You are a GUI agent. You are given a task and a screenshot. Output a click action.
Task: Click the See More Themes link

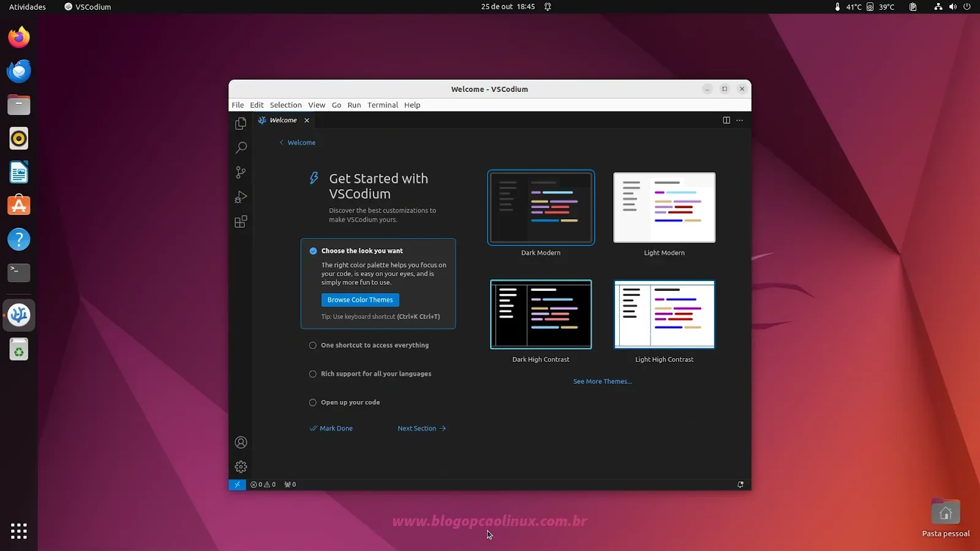(603, 381)
